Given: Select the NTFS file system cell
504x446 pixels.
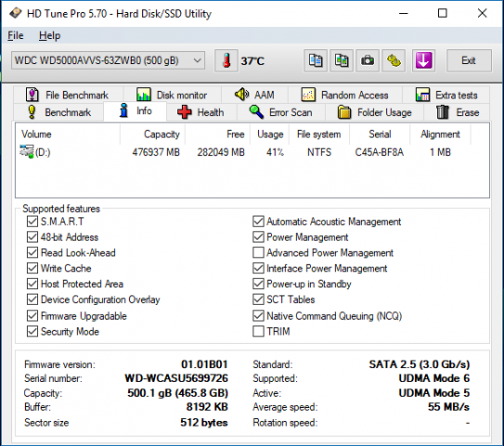Looking at the screenshot, I should (x=319, y=152).
